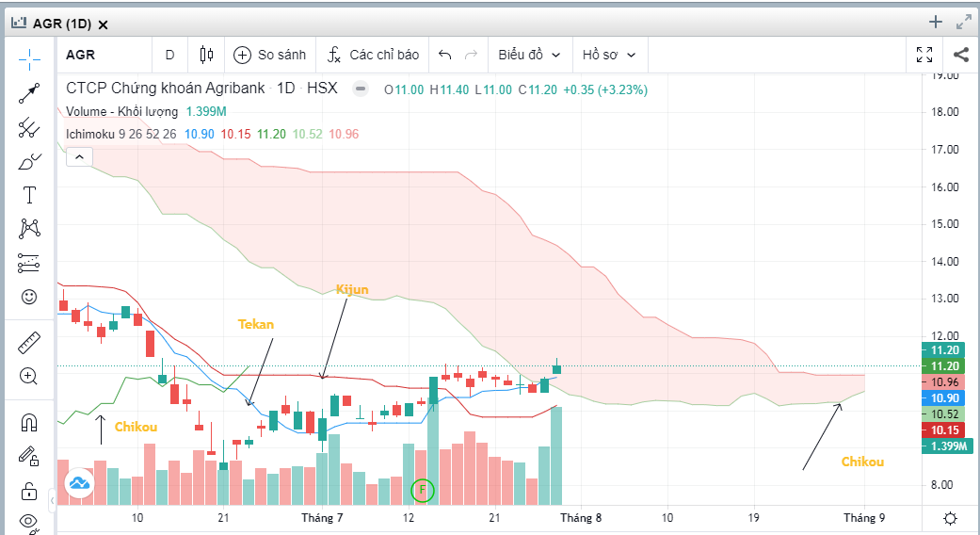Open the Hồ sơ dropdown

tap(609, 55)
